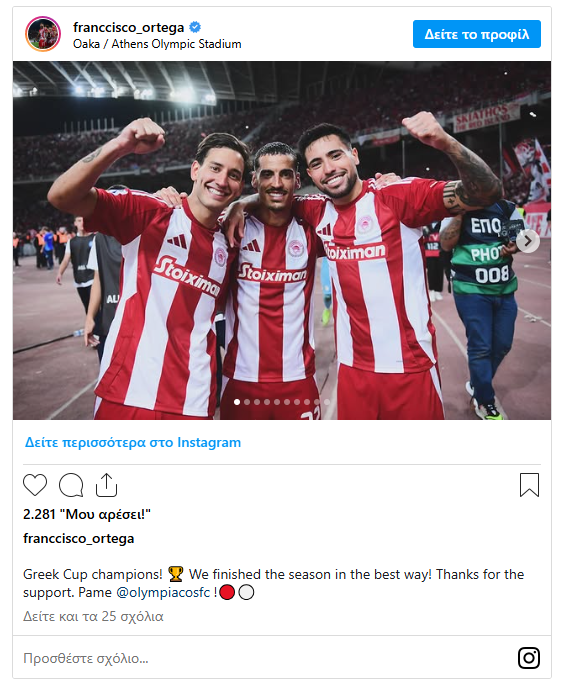
Task: Click the blue verified badge
Action: pos(195,27)
